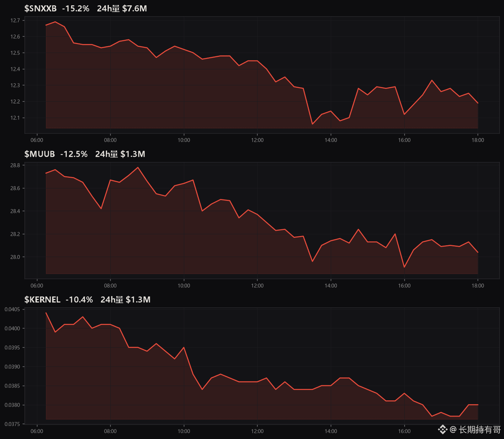504x439 pixels.
Task: Click the 10:00 time label under SNXXB chart
Action: pyautogui.click(x=184, y=140)
